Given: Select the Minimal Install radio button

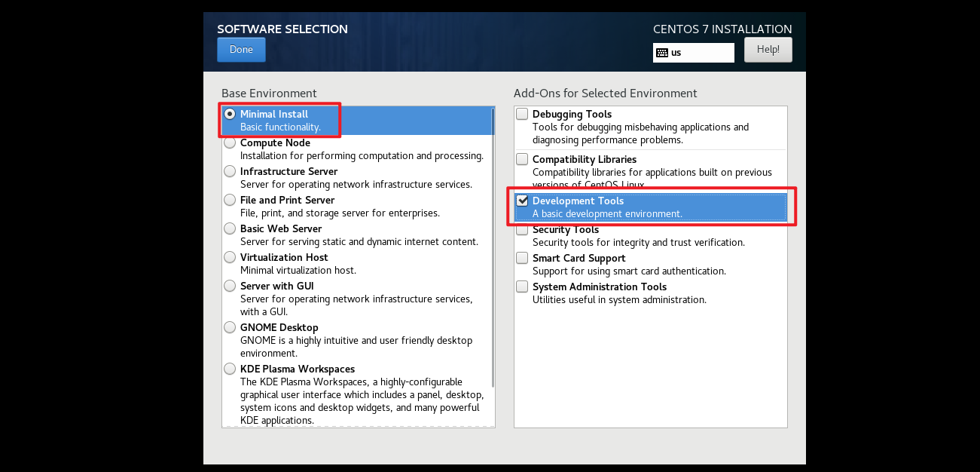Looking at the screenshot, I should (x=230, y=114).
